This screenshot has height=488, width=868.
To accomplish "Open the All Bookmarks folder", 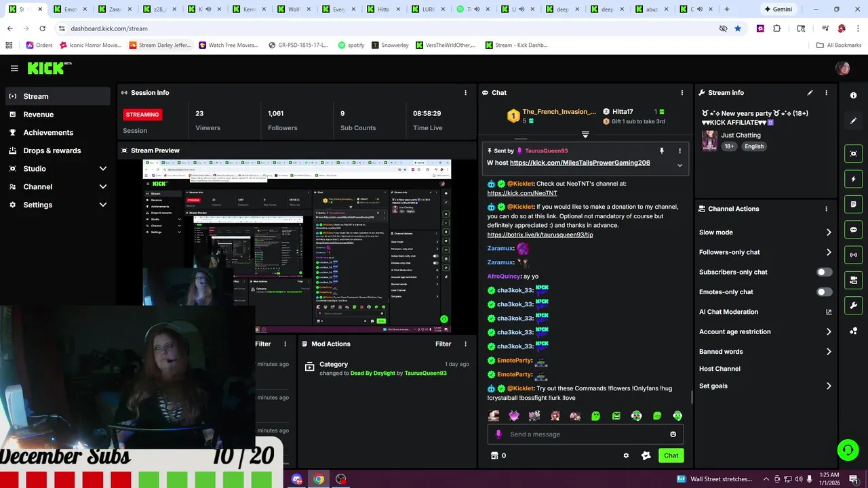I will 839,45.
